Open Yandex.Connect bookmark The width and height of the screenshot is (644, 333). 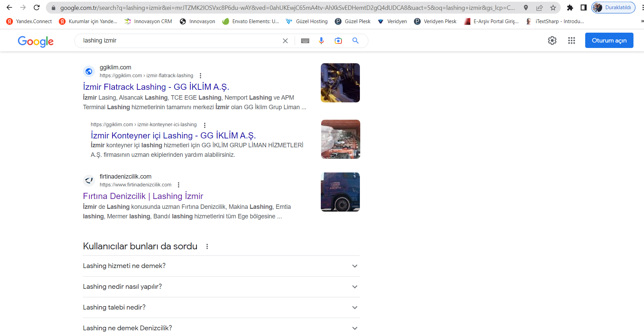coord(29,21)
